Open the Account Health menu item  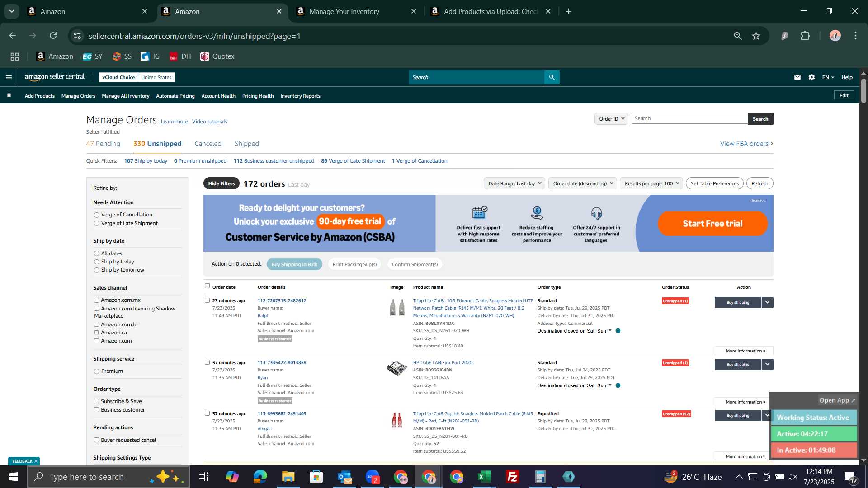(218, 96)
